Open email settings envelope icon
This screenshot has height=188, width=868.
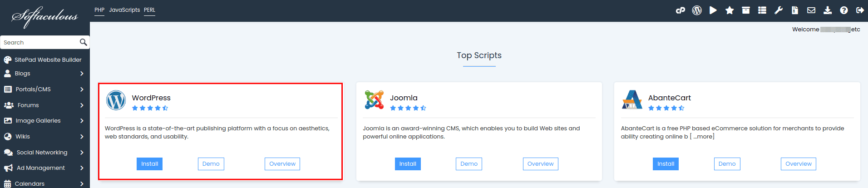pos(811,10)
